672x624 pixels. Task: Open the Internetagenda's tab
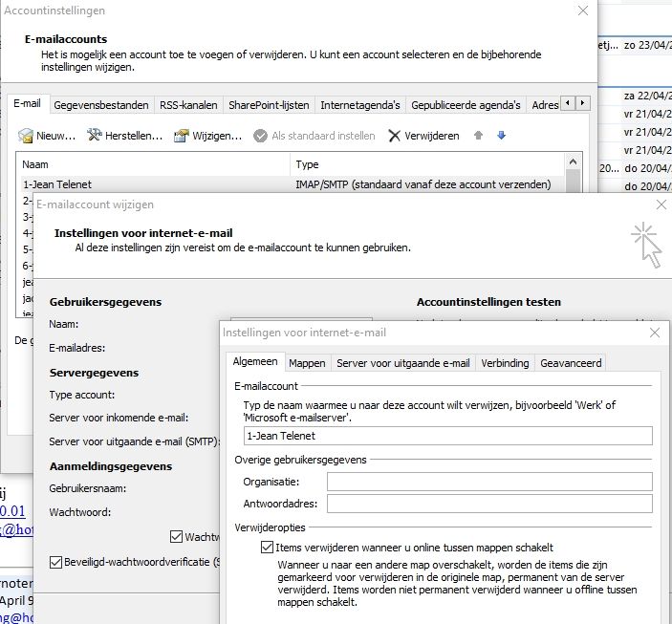pyautogui.click(x=360, y=105)
